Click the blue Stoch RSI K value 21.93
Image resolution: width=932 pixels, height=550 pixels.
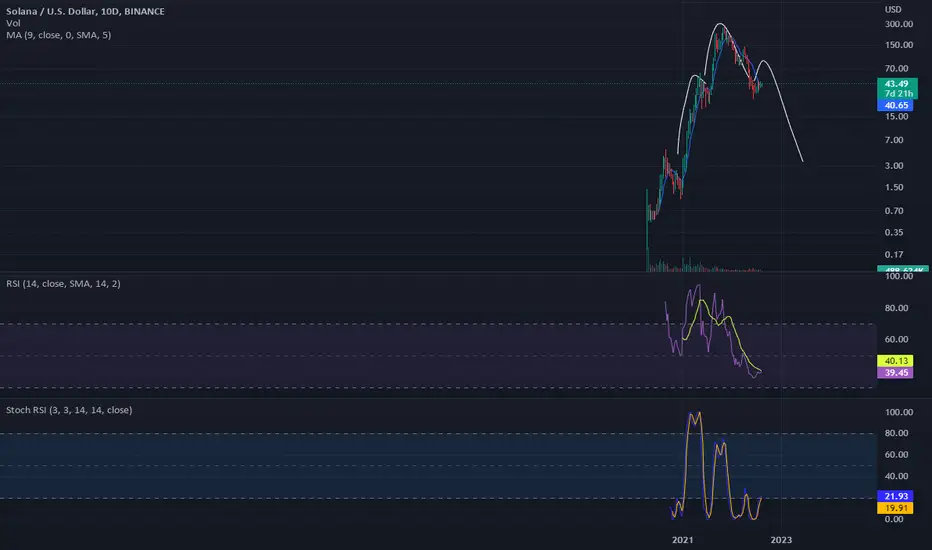[x=895, y=496]
